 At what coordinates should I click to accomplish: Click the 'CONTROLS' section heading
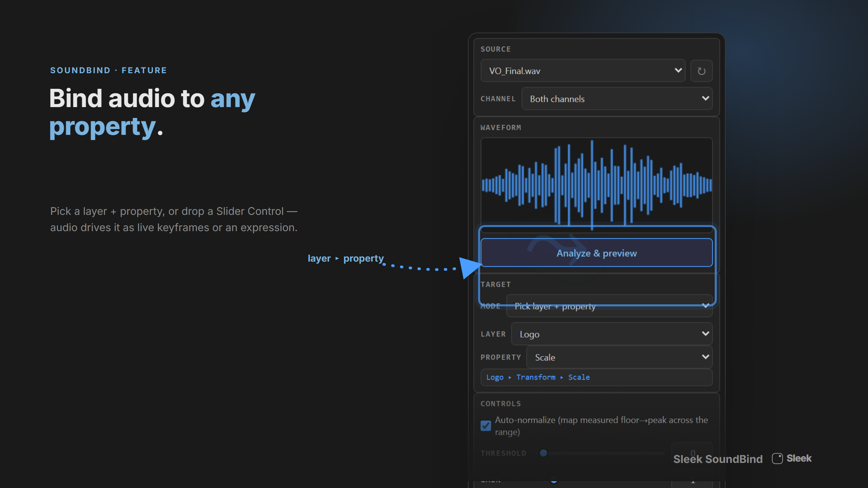click(501, 404)
